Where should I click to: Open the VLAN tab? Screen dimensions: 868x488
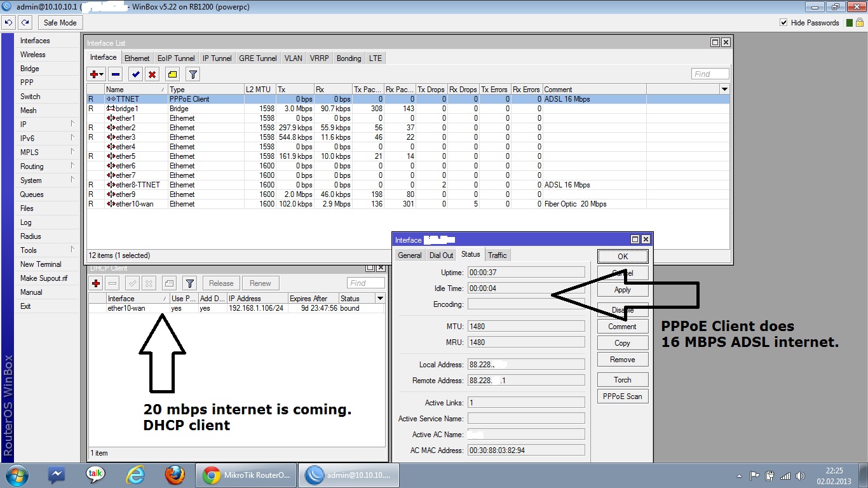click(294, 58)
